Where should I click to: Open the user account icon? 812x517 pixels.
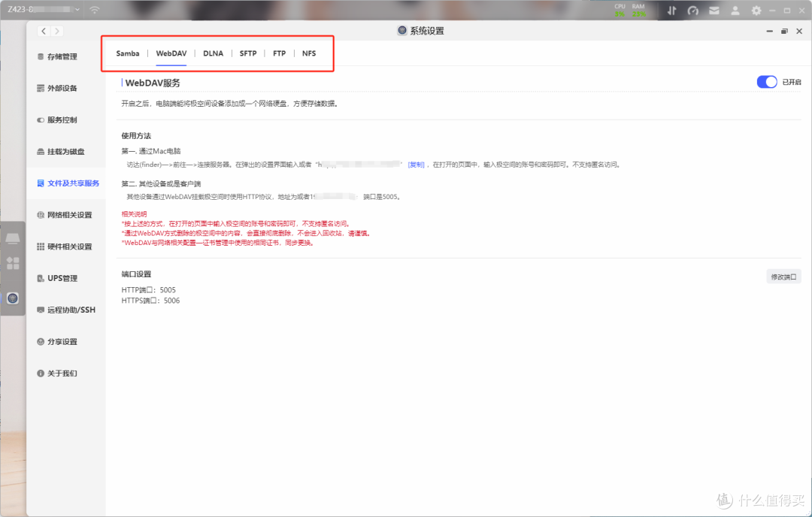(735, 11)
